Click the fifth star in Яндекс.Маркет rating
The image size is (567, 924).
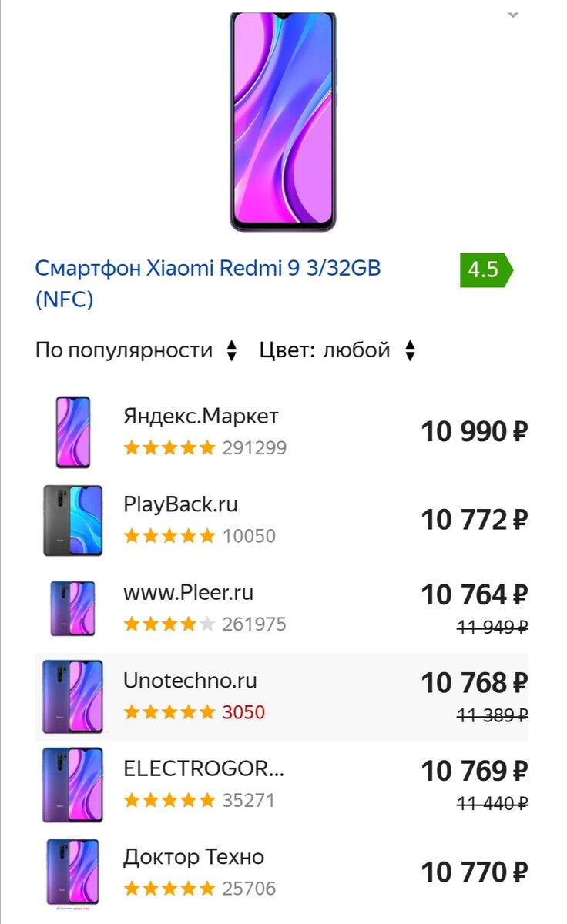tap(205, 447)
